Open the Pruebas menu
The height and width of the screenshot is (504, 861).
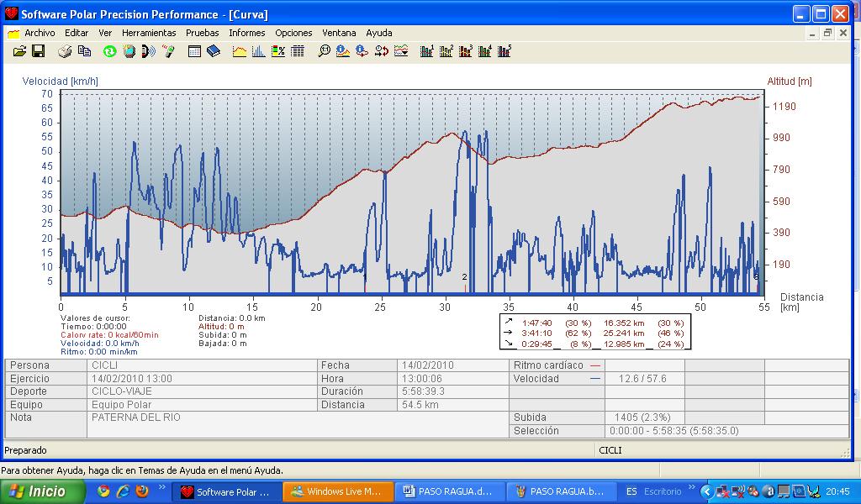[202, 33]
